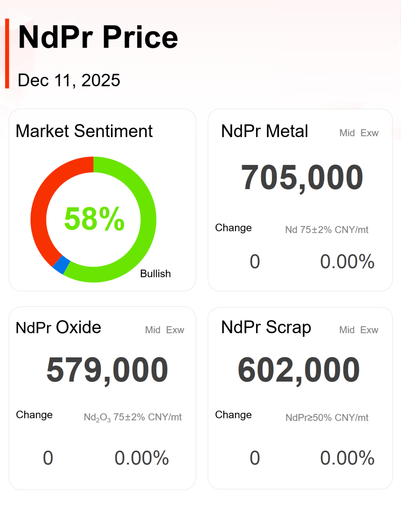Open the NdPr Oxide card title

pyautogui.click(x=58, y=328)
